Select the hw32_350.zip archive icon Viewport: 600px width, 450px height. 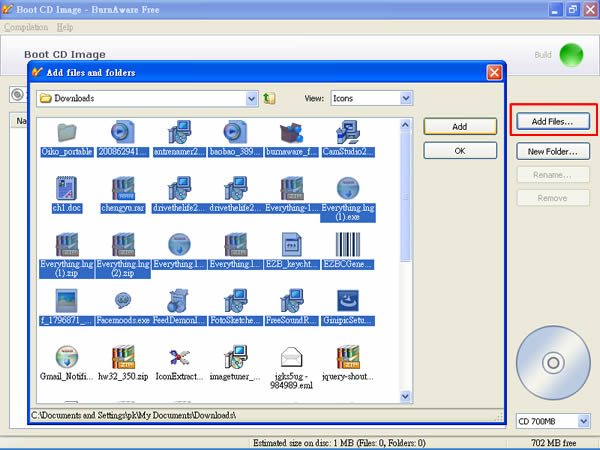pyautogui.click(x=123, y=357)
